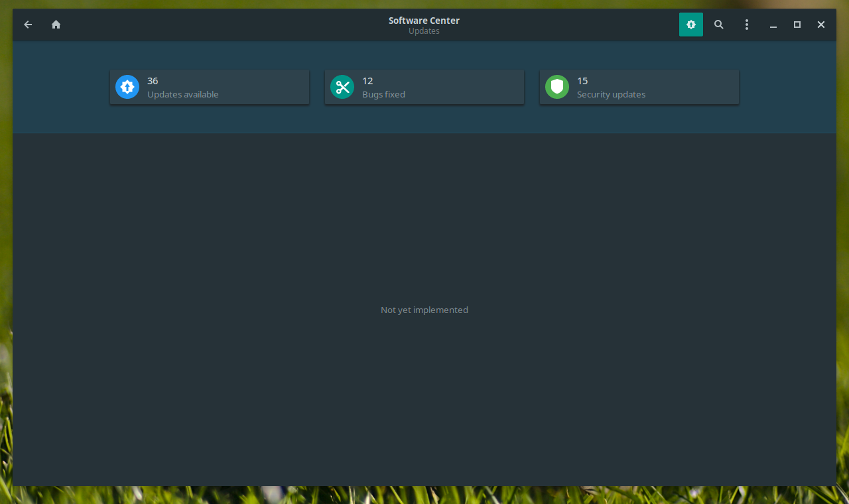Click the "Updates" subtitle in the header
849x504 pixels.
pyautogui.click(x=424, y=31)
